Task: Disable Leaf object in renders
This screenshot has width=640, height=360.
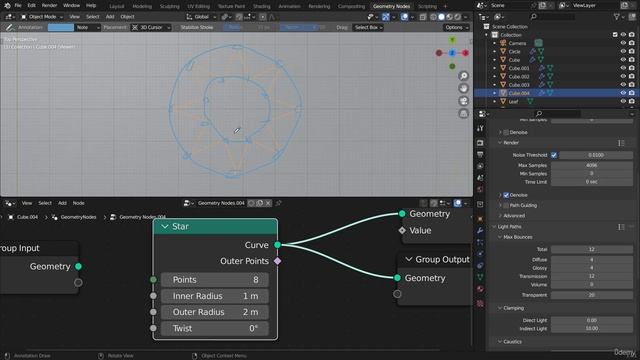Action: tap(632, 101)
